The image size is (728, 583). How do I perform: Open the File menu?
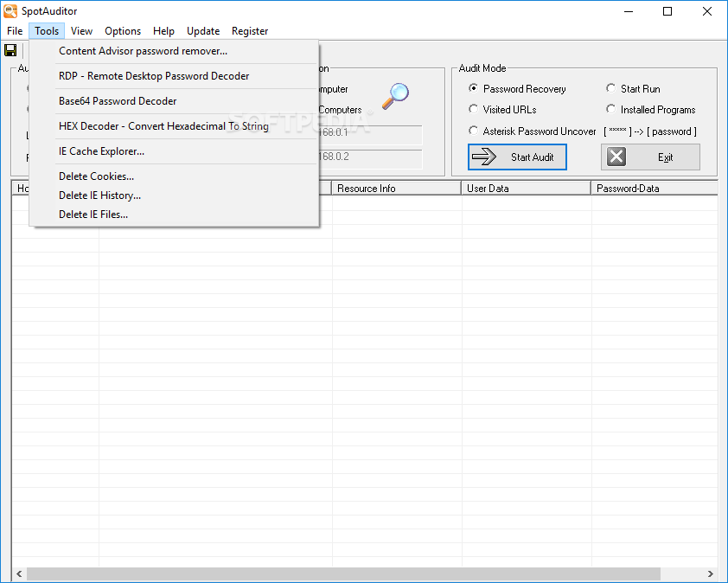point(15,31)
